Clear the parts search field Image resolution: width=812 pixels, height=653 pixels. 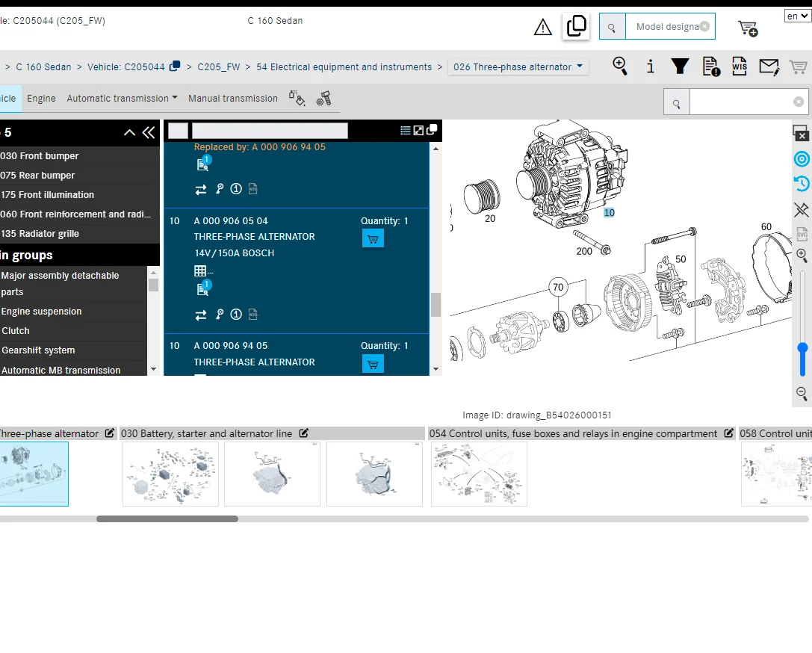[x=799, y=102]
